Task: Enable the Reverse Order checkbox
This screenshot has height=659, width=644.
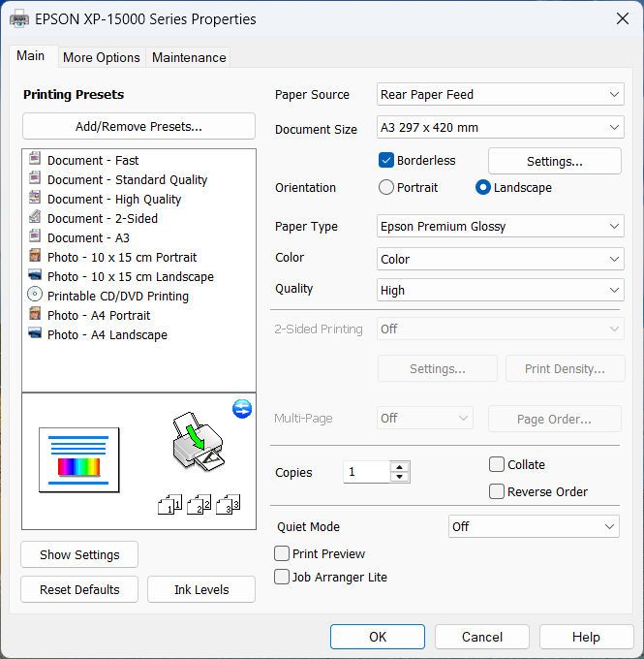Action: [497, 491]
